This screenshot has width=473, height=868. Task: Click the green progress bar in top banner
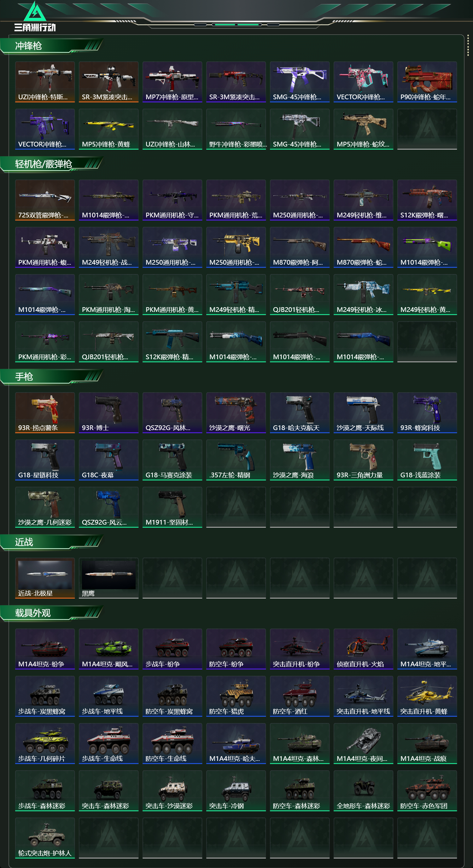point(237,25)
